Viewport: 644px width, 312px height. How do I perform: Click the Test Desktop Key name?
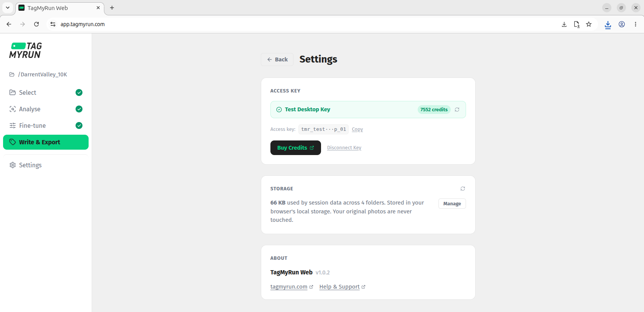[x=308, y=109]
